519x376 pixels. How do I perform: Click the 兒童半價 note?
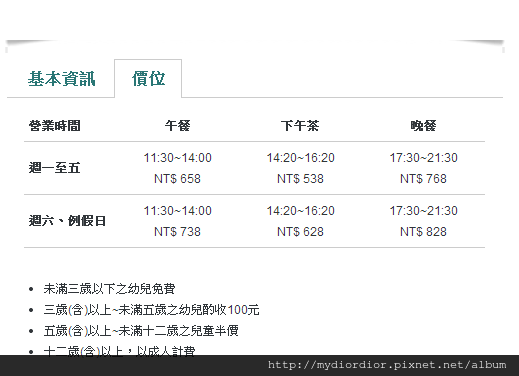(141, 331)
